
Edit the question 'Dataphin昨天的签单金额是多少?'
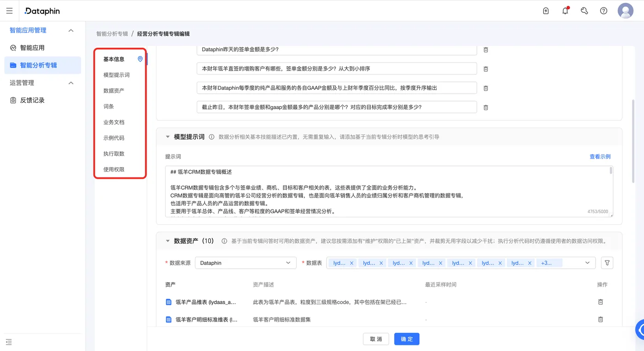point(337,50)
